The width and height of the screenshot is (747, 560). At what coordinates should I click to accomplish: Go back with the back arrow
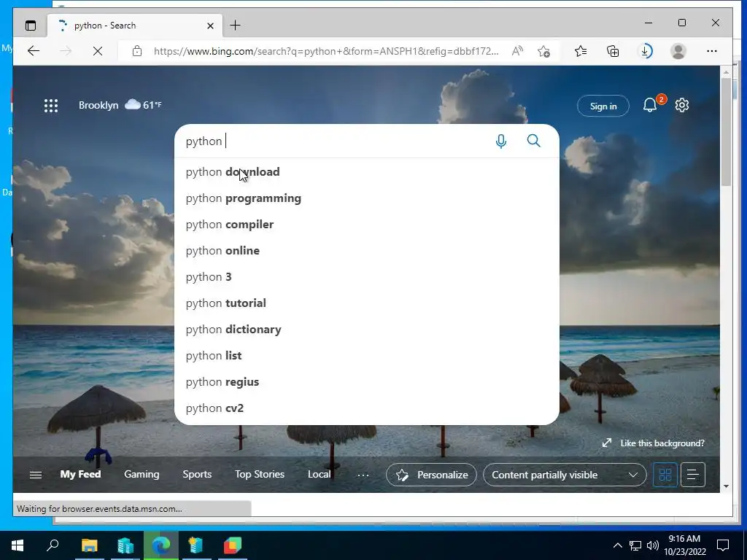coord(34,51)
